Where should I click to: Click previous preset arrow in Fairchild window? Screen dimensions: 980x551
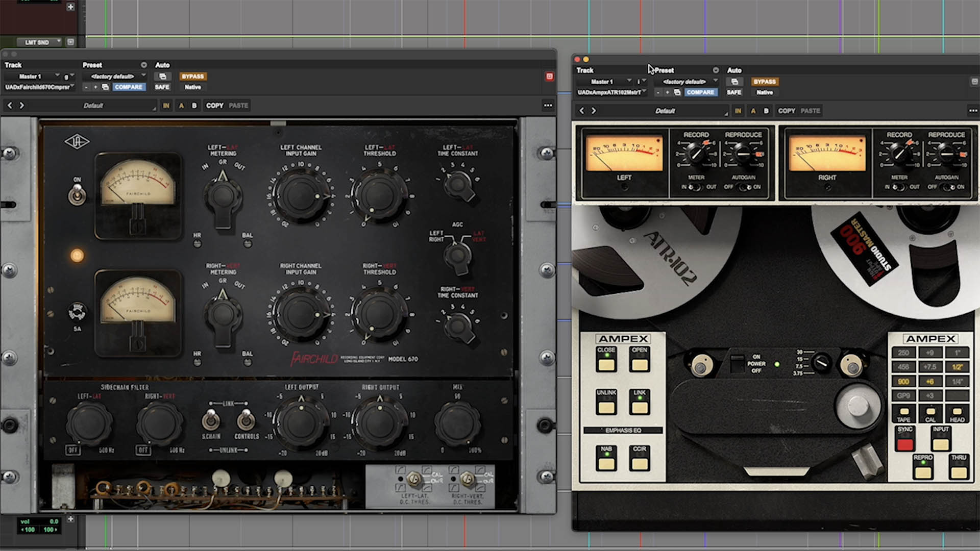click(10, 105)
